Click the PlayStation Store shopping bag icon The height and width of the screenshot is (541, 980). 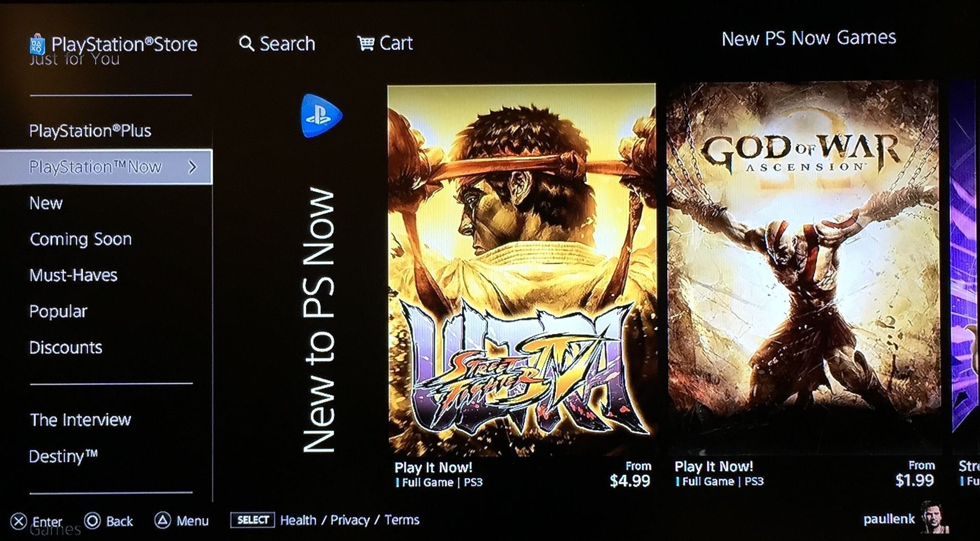tap(37, 45)
